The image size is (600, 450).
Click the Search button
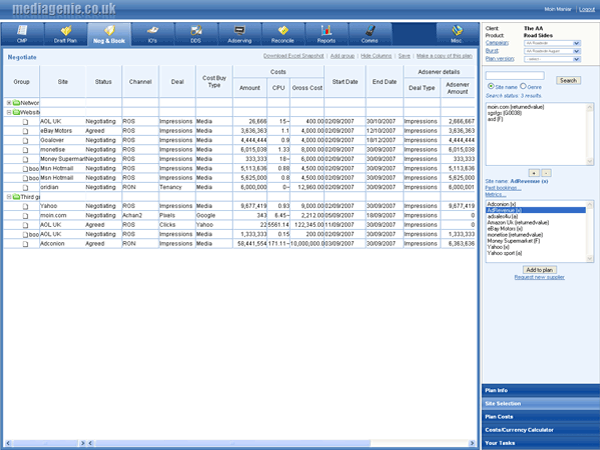tap(568, 80)
